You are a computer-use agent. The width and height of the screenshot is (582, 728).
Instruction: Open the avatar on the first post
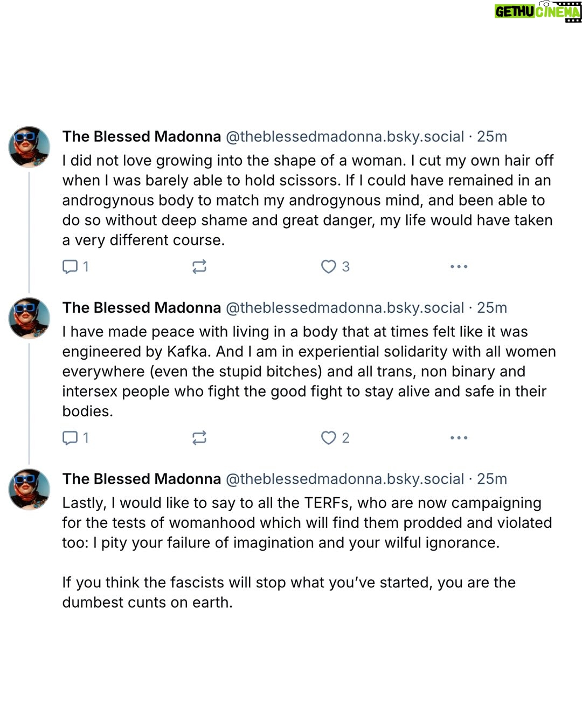(x=30, y=147)
